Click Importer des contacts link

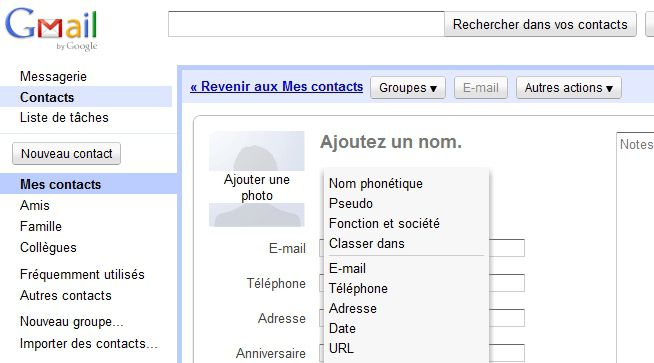tap(89, 343)
